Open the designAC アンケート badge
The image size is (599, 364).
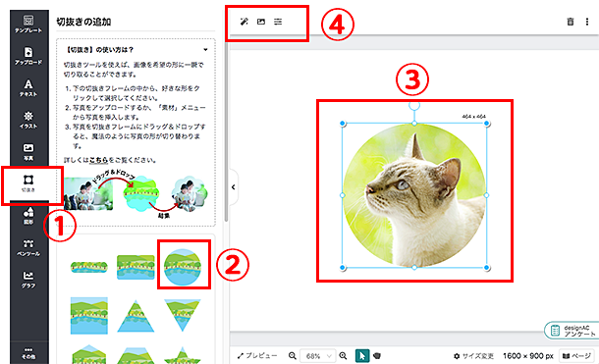tap(572, 331)
